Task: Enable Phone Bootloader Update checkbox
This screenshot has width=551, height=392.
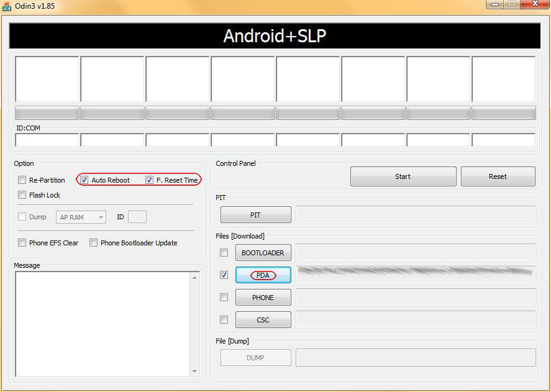Action: (94, 243)
